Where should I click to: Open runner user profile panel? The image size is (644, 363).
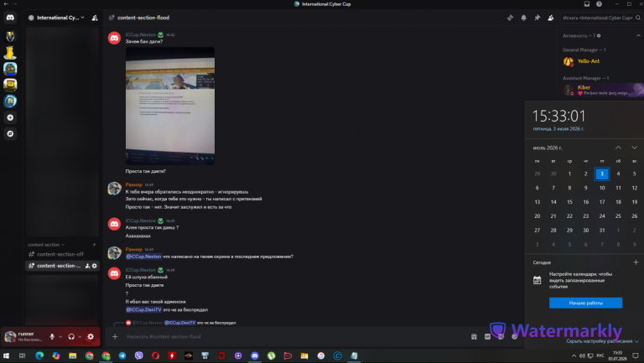[24, 337]
